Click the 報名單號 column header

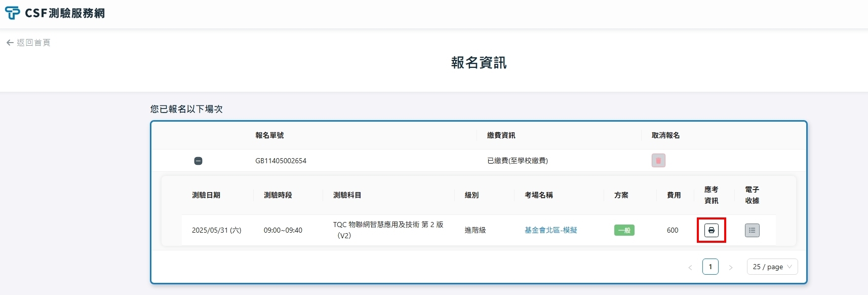click(269, 135)
